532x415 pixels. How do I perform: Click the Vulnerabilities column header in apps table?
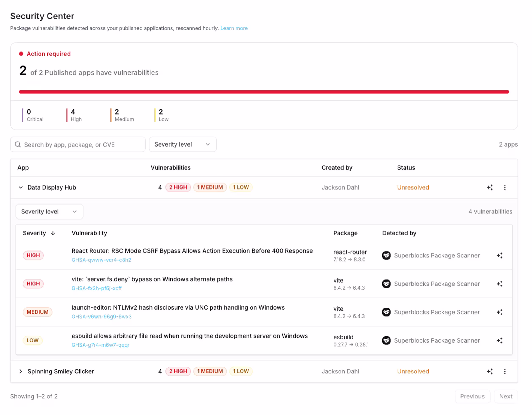click(x=171, y=168)
